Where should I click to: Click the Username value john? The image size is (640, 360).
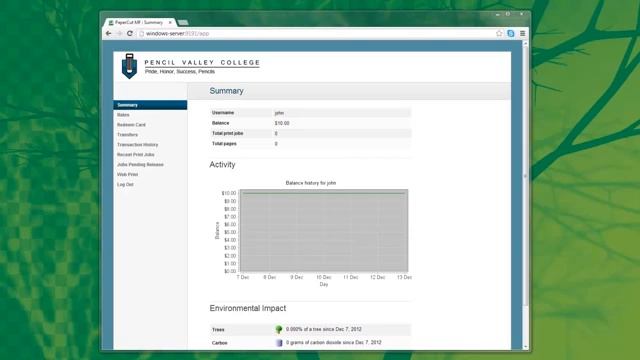[x=279, y=113]
